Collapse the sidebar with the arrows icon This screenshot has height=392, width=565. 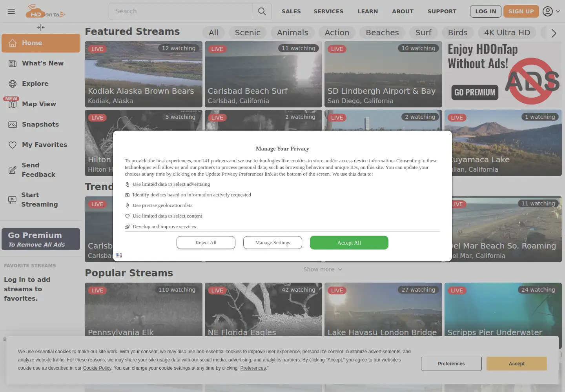tap(41, 27)
